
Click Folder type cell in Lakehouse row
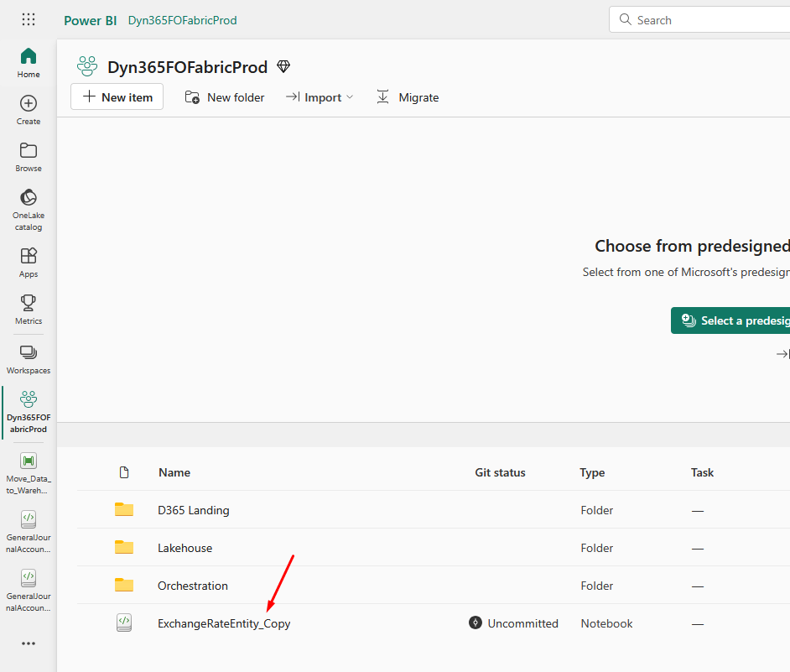pos(597,548)
